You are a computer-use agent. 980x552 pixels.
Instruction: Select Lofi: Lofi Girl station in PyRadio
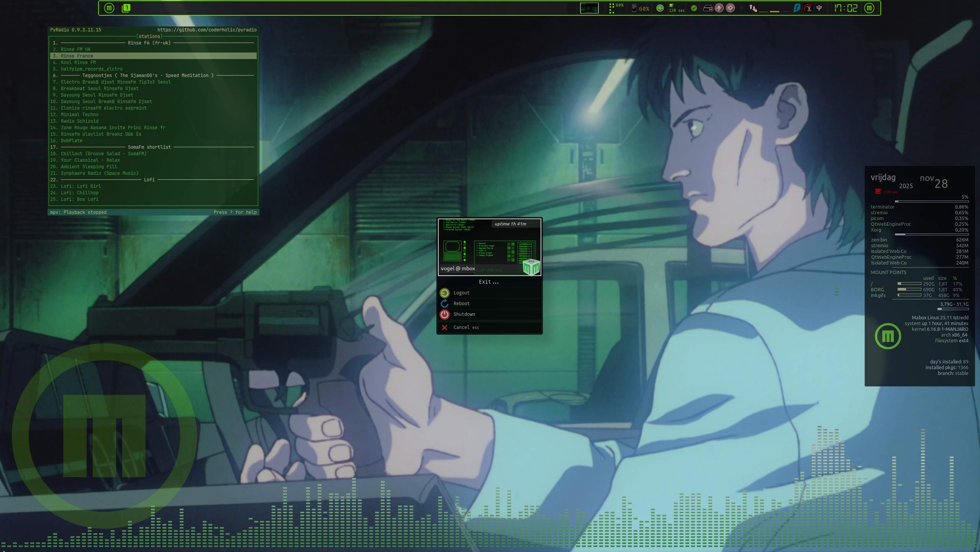(x=81, y=186)
